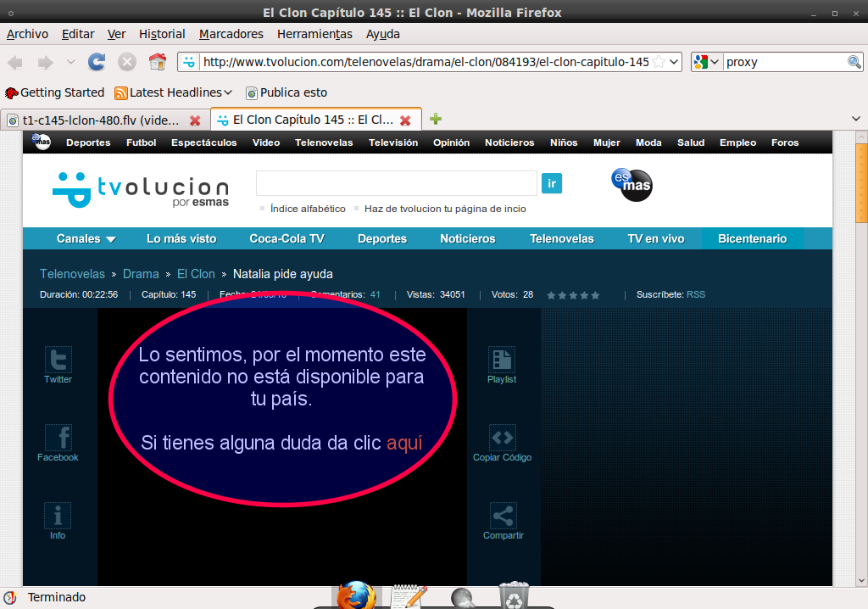Viewport: 868px width, 609px height.
Task: Open the list all tabs dropdown arrow
Action: (856, 119)
